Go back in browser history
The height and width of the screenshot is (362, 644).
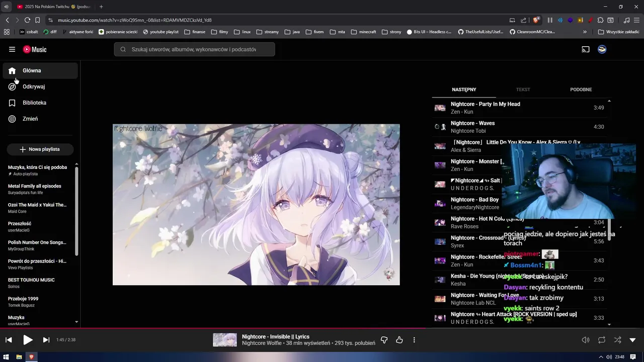(x=7, y=20)
